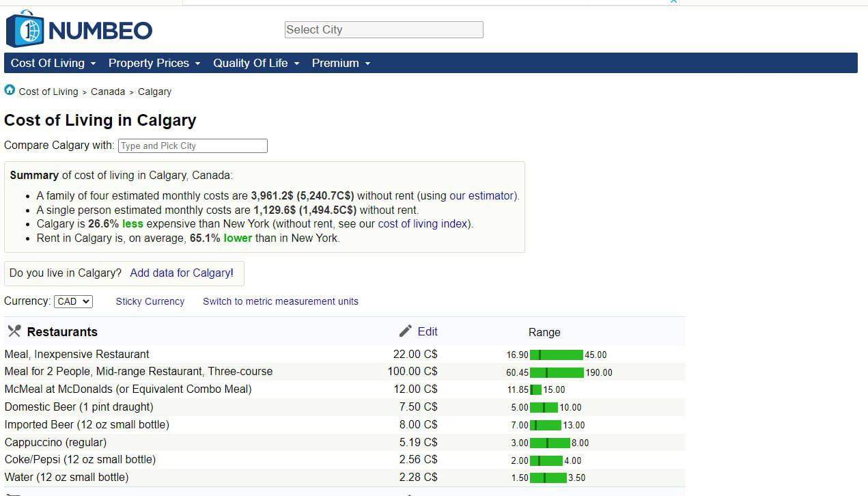The height and width of the screenshot is (496, 868).
Task: Open the CAD currency dropdown
Action: 73,301
